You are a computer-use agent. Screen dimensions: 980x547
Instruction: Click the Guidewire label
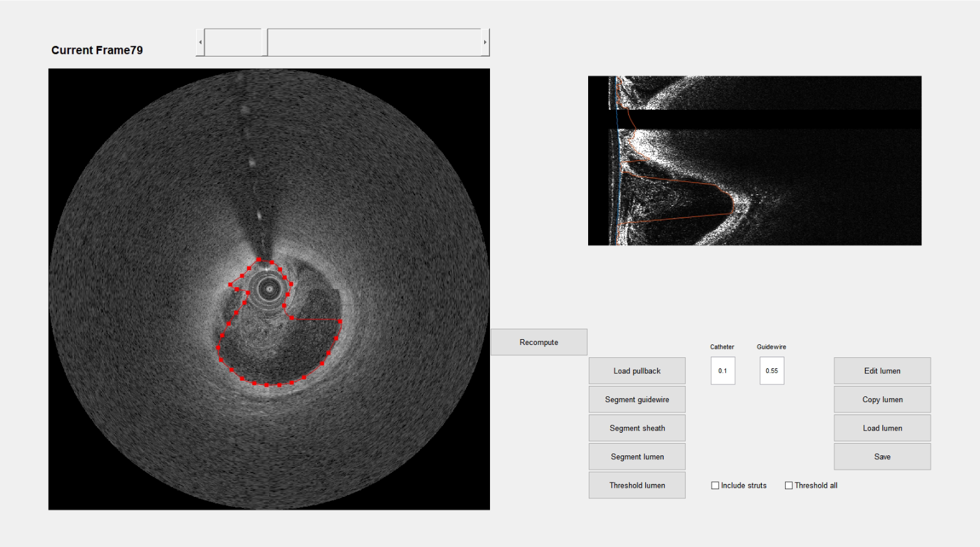[771, 347]
